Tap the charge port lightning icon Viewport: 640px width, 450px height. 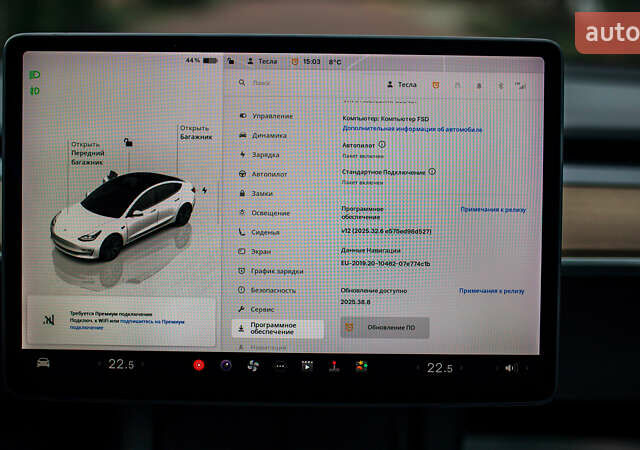204,189
